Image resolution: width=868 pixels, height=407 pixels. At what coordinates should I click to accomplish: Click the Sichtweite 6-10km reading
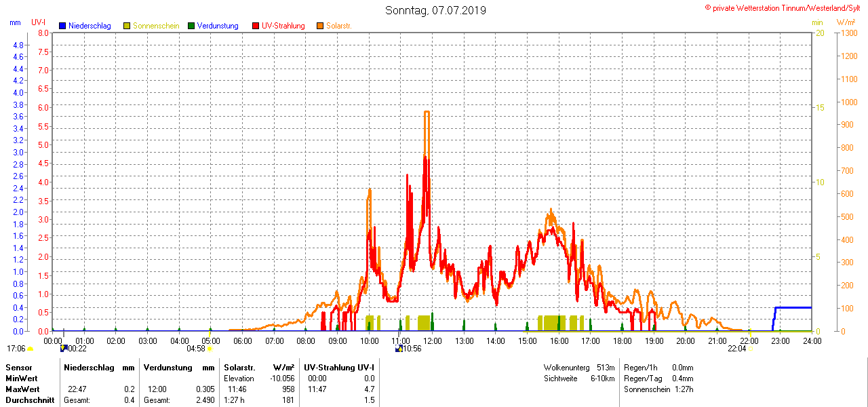click(x=579, y=379)
